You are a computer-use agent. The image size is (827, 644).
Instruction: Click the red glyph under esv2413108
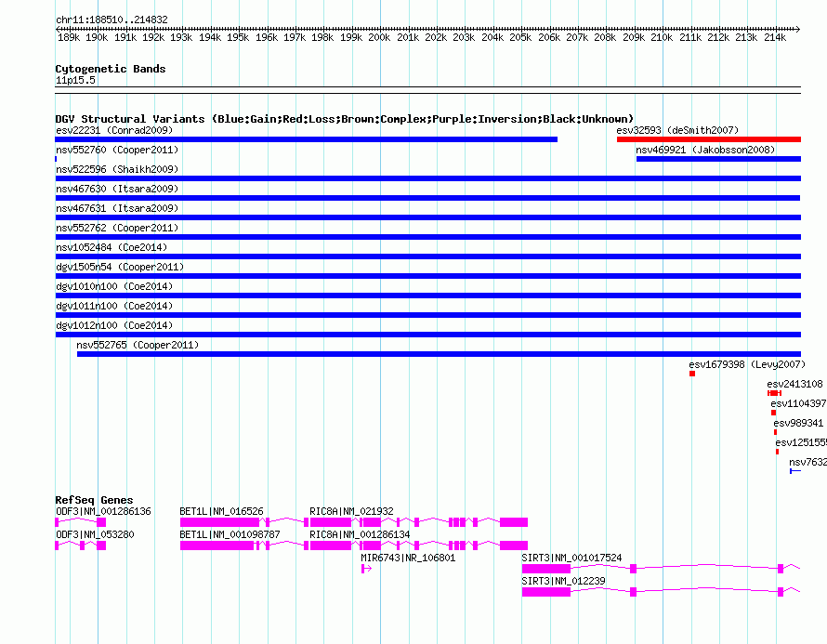pyautogui.click(x=774, y=393)
